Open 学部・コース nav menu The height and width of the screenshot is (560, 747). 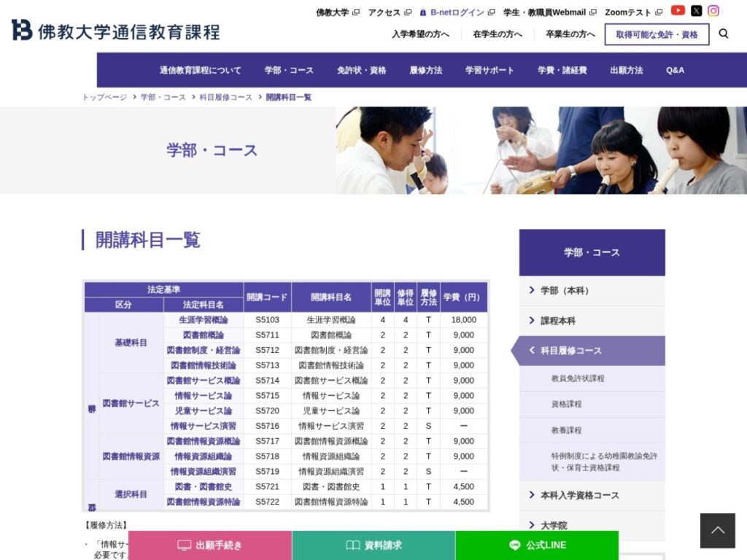click(289, 70)
